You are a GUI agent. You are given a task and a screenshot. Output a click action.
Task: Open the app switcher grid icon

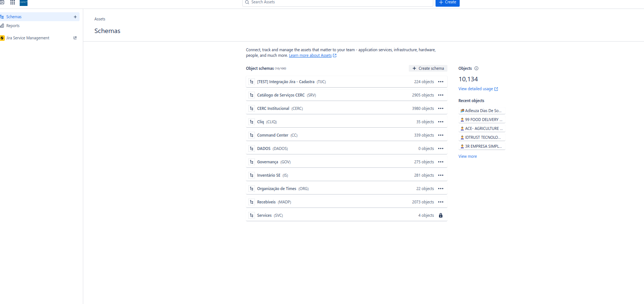click(13, 2)
